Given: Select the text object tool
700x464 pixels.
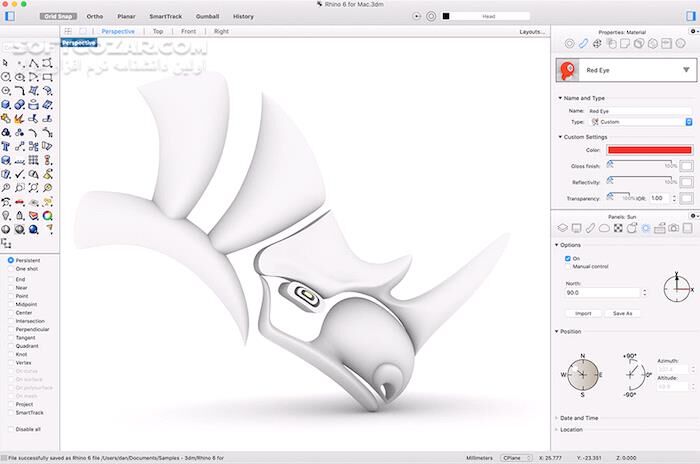Looking at the screenshot, I should 5,146.
